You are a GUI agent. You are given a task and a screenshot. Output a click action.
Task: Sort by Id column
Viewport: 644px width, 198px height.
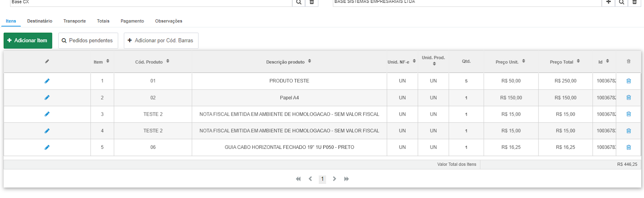607,61
